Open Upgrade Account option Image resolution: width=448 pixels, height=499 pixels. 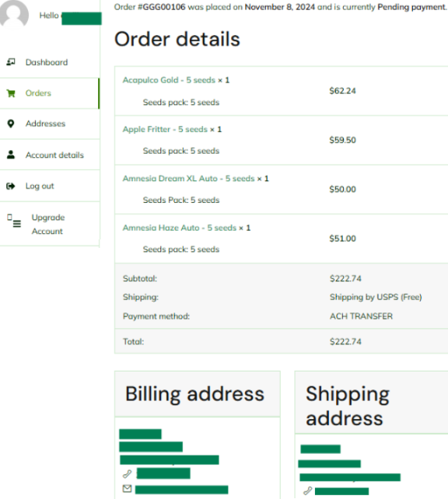pos(48,225)
